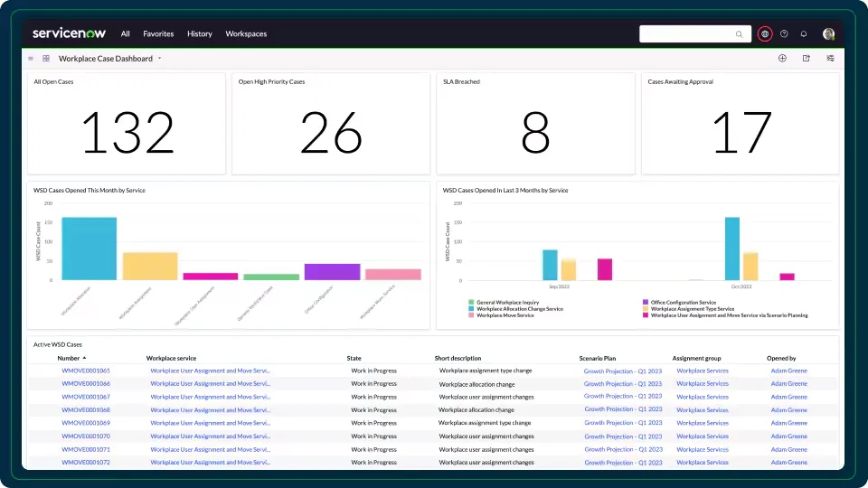Open the Favorites menu
The height and width of the screenshot is (488, 868).
[158, 33]
